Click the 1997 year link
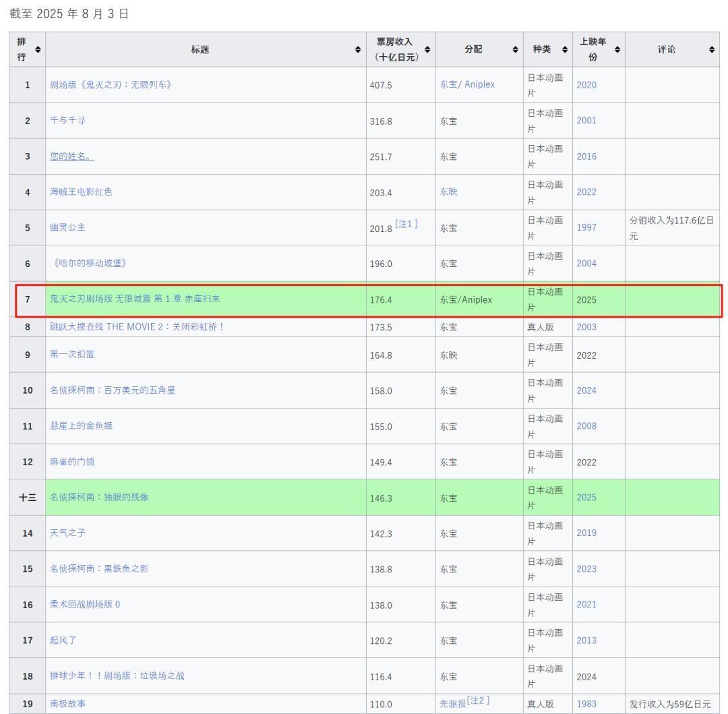The width and height of the screenshot is (728, 714). coord(586,228)
